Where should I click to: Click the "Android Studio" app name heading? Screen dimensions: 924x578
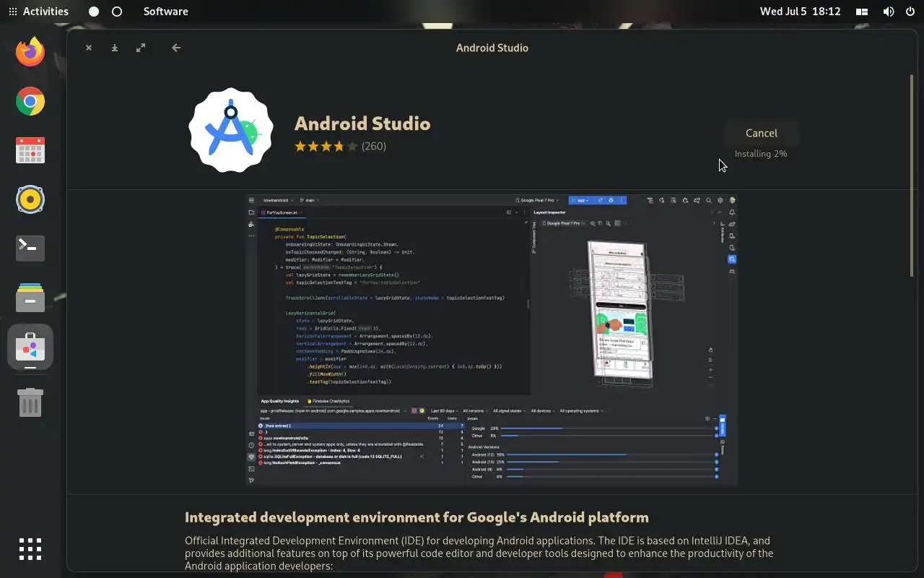coord(362,124)
